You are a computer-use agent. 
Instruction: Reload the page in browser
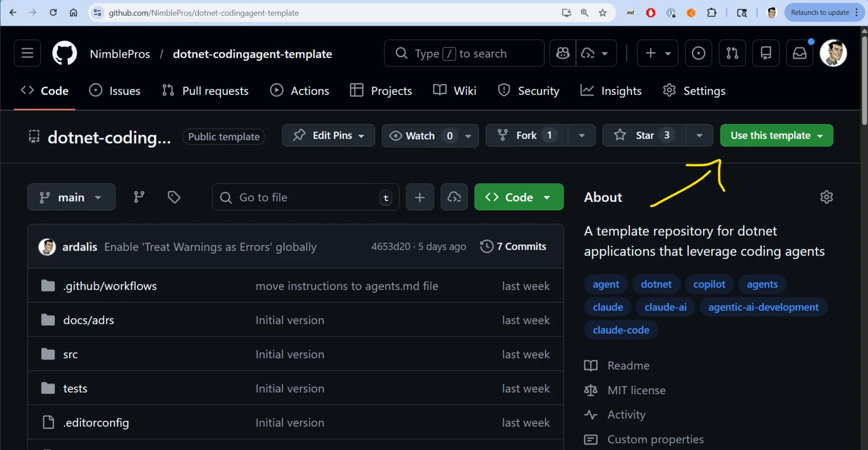tap(53, 12)
